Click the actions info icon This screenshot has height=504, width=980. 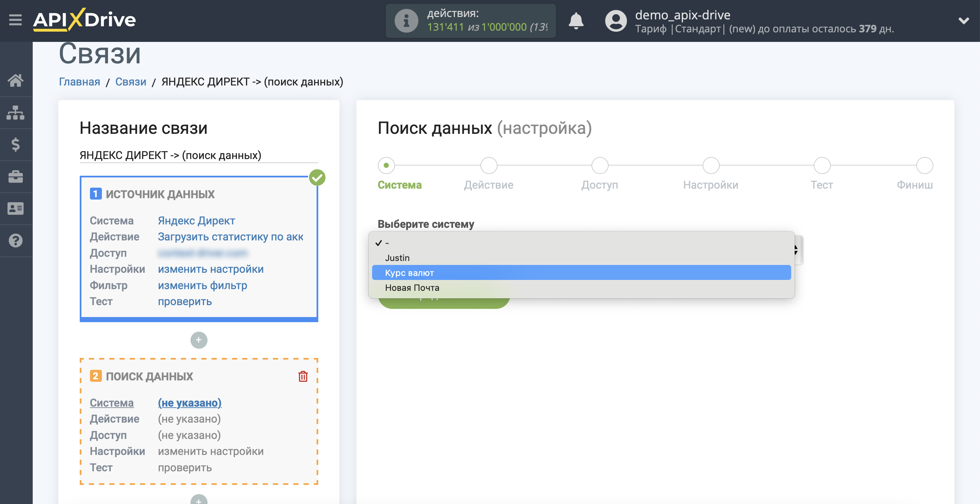406,20
